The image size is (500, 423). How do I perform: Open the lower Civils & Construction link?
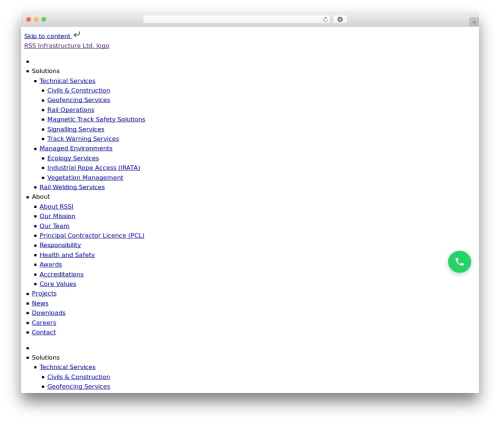(x=79, y=377)
